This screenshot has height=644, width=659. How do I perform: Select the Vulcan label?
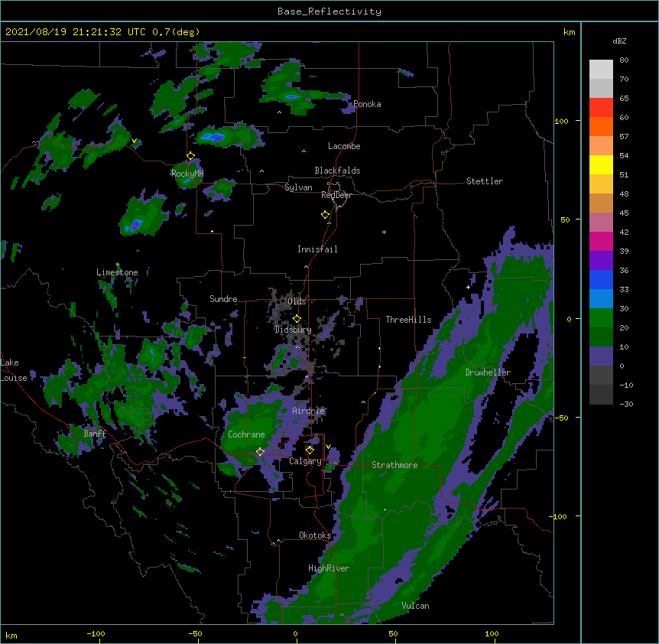[x=415, y=606]
